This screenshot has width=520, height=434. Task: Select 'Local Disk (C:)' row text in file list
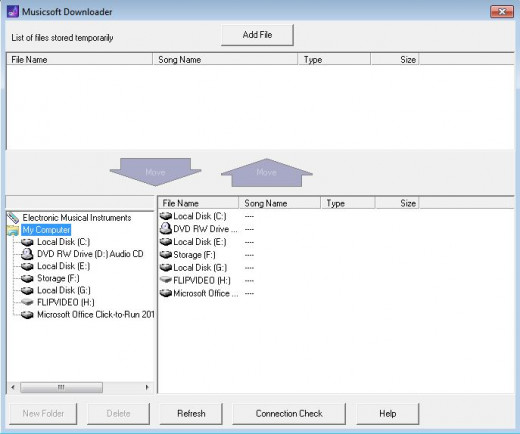tap(200, 216)
